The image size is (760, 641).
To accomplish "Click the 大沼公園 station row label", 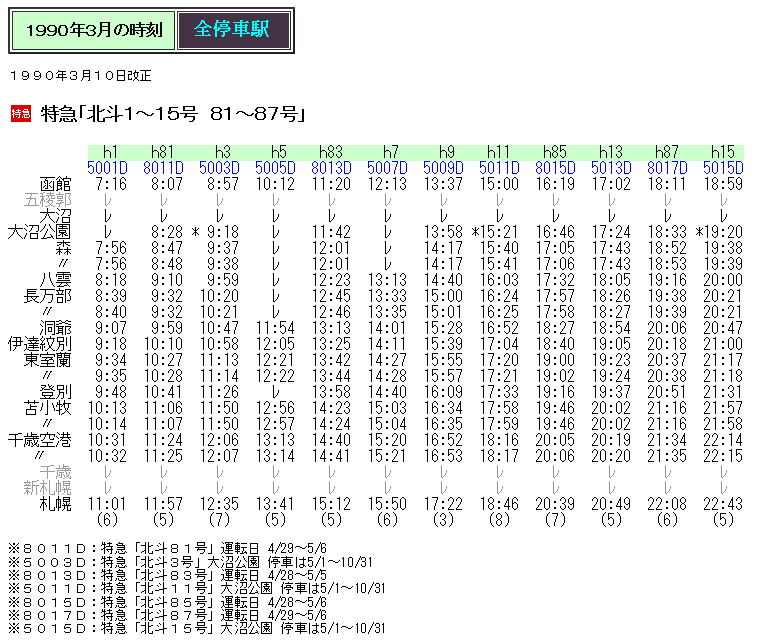I will 39,232.
